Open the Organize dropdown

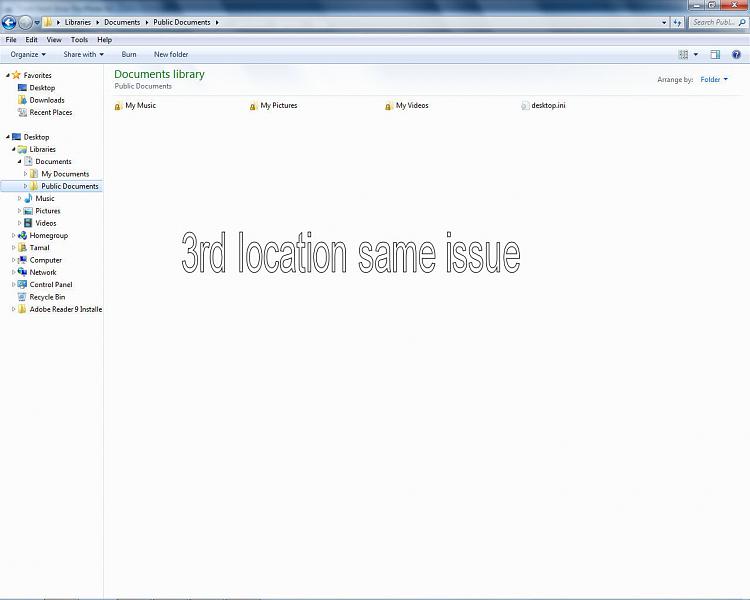(28, 55)
